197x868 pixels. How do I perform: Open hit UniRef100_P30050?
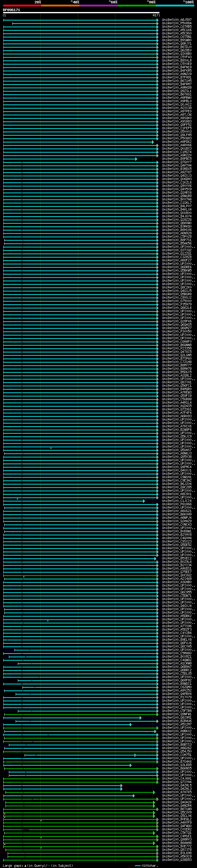pos(176,332)
